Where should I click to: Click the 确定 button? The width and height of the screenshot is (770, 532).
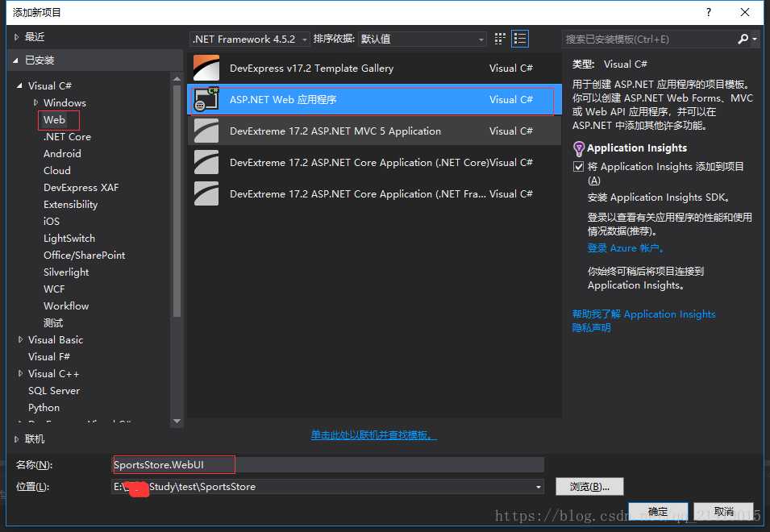tap(658, 511)
